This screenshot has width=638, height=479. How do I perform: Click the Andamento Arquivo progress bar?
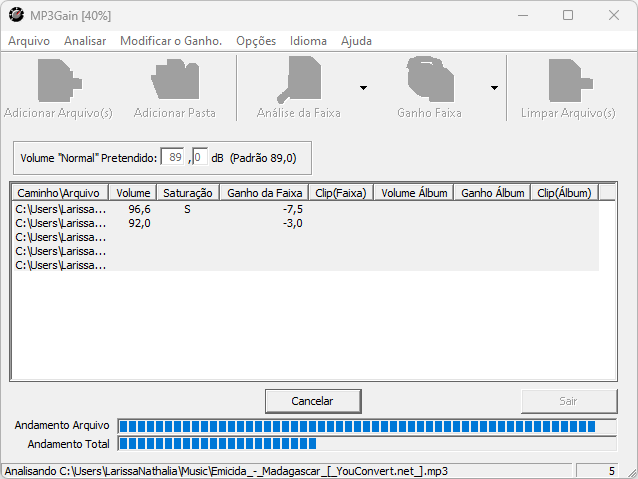(x=367, y=427)
